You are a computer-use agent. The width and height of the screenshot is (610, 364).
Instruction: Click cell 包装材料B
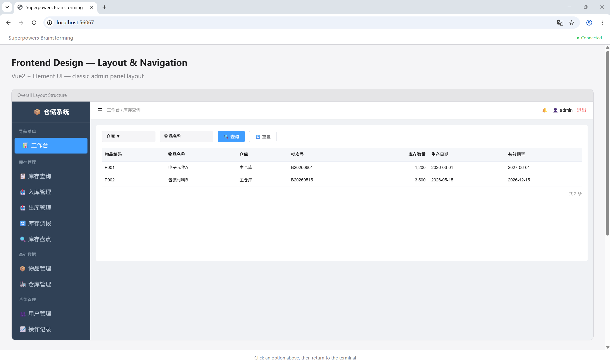tap(178, 180)
